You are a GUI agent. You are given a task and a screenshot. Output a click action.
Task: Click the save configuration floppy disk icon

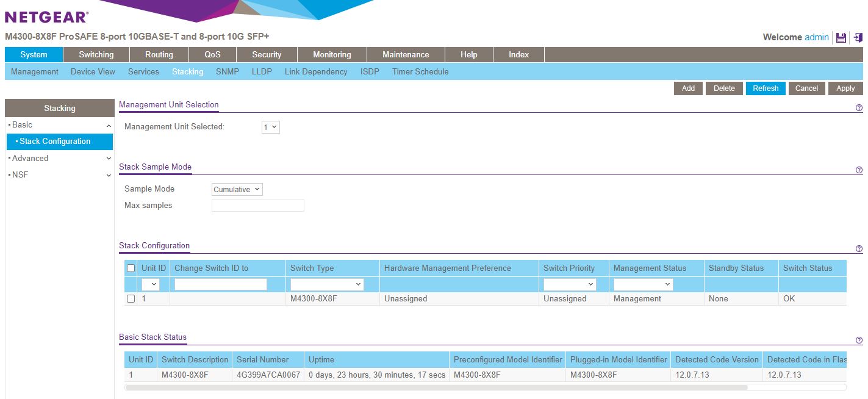[x=841, y=37]
